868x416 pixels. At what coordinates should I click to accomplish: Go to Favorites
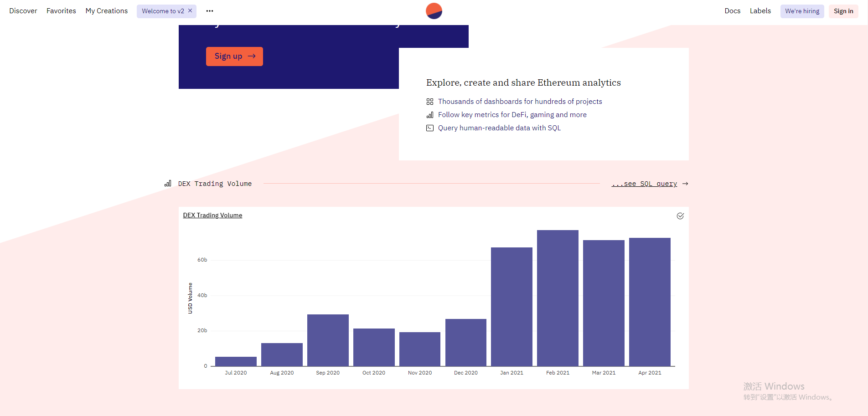click(x=61, y=11)
